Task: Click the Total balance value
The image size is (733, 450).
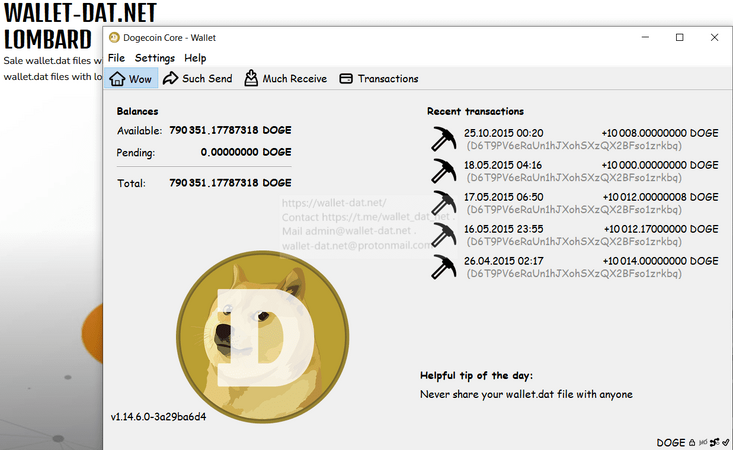Action: (230, 183)
